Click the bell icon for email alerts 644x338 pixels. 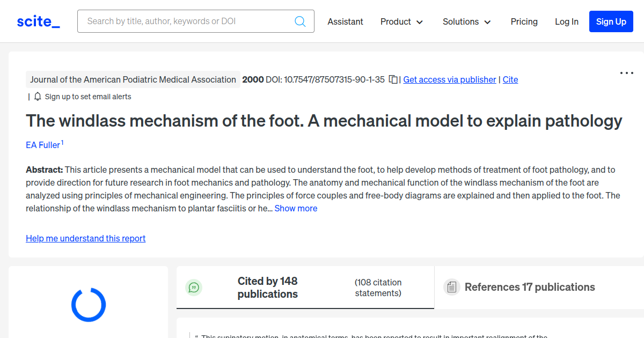point(36,96)
